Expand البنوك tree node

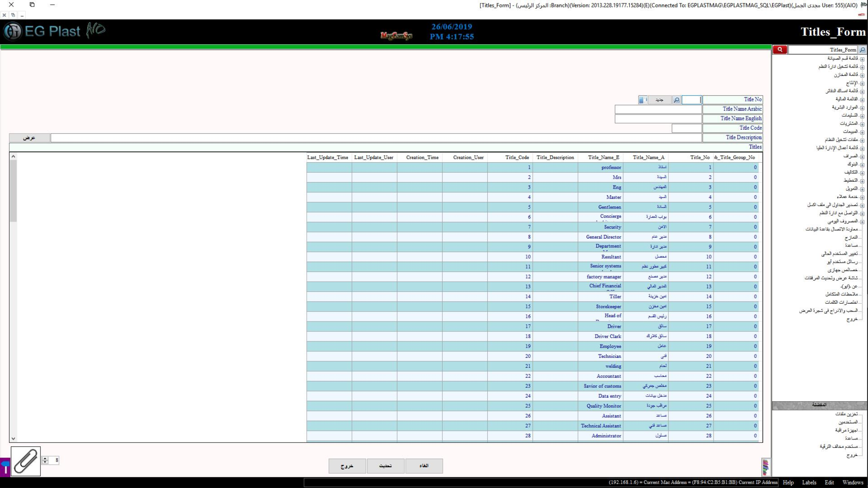tap(862, 165)
